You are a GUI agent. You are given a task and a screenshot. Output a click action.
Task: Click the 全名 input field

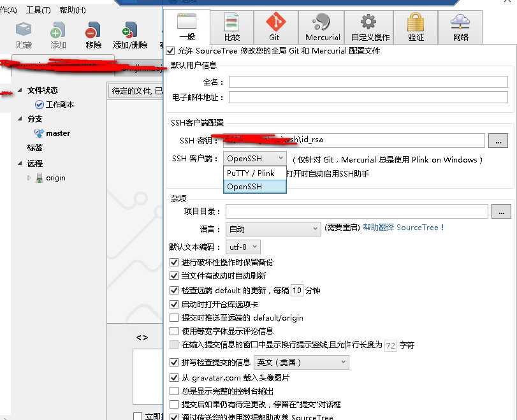[368, 82]
